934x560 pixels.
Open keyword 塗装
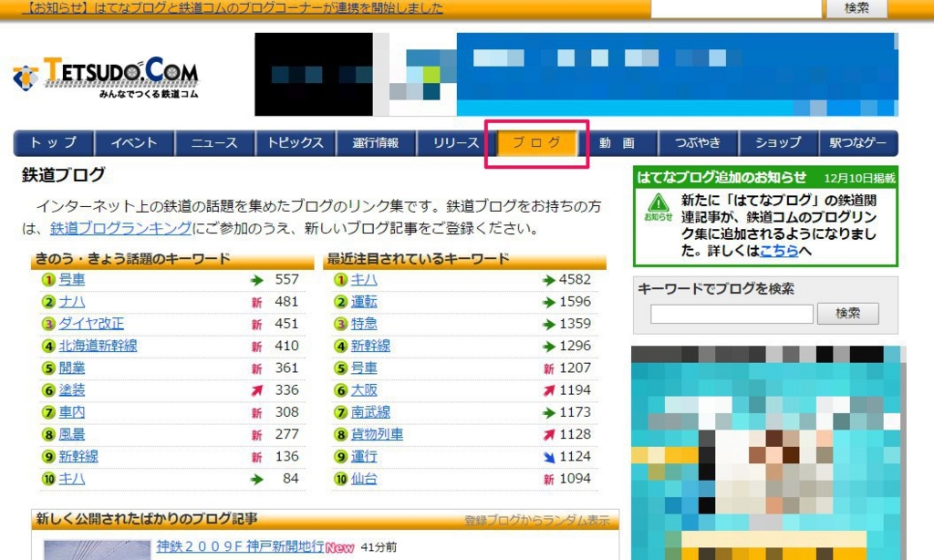[71, 390]
